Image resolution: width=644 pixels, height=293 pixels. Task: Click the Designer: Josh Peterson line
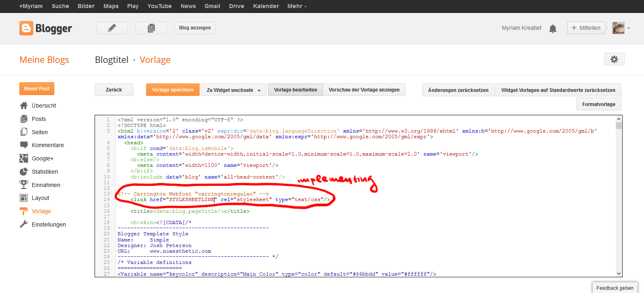tap(155, 245)
